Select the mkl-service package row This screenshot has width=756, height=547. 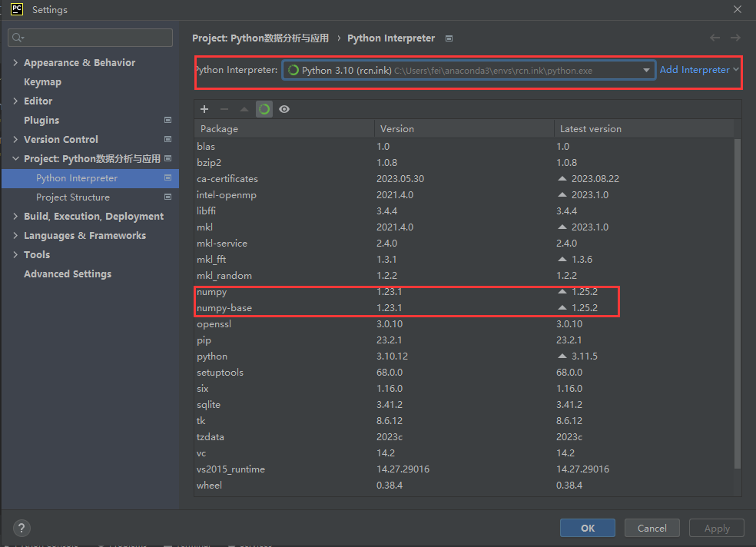[x=464, y=244]
